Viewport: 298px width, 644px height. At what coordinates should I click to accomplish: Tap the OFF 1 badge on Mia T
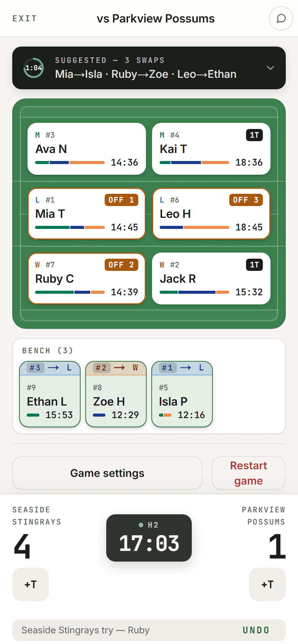(x=121, y=200)
